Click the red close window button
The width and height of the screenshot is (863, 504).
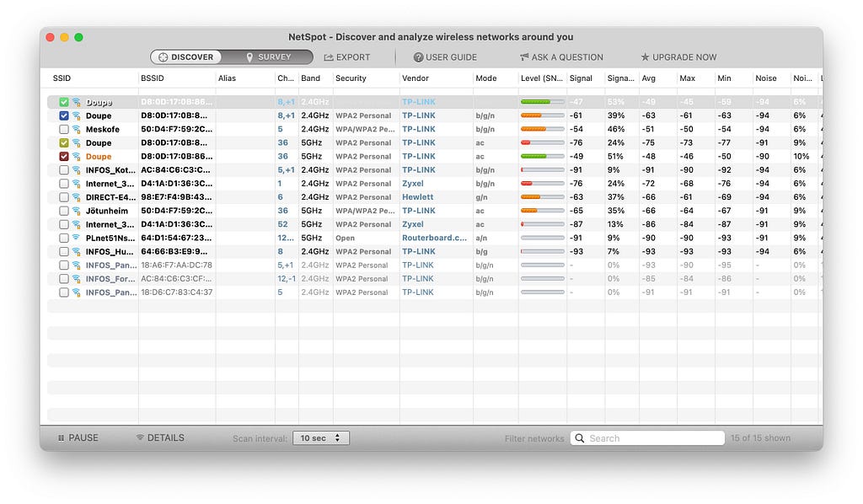(50, 37)
